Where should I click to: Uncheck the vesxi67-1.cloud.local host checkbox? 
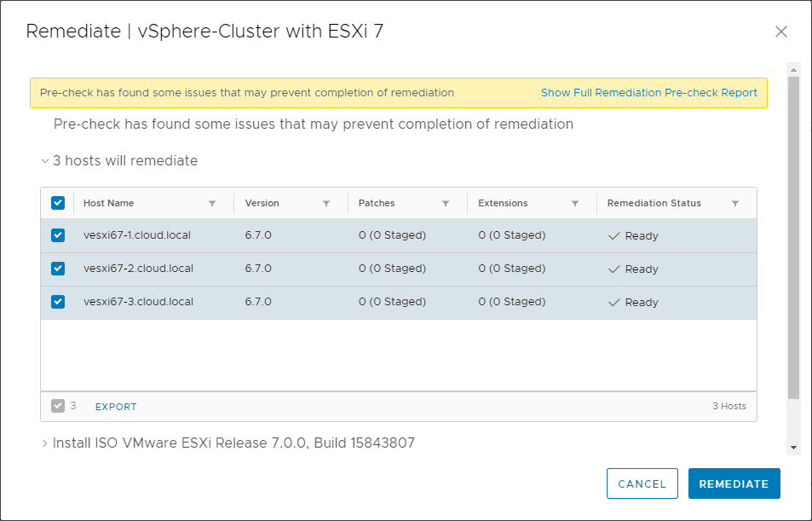click(x=58, y=235)
